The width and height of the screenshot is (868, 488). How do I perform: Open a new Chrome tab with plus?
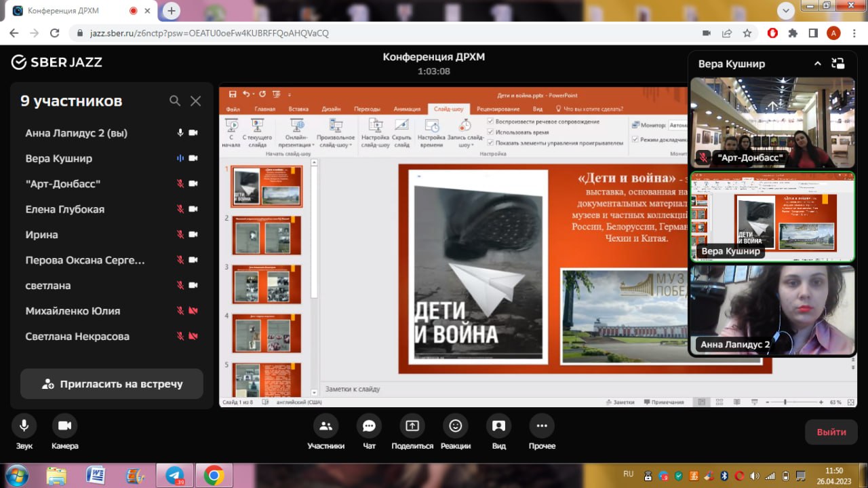click(x=171, y=11)
